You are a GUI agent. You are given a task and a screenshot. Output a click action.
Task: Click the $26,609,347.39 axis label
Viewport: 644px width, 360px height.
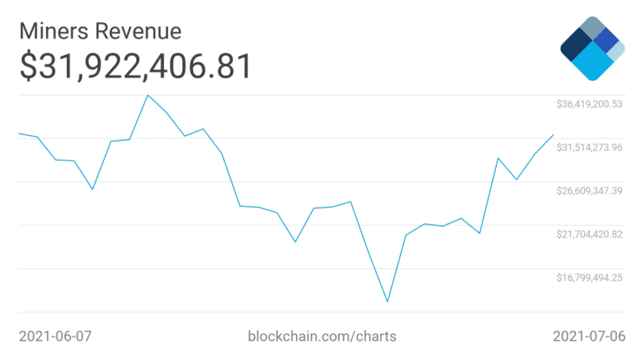coord(589,191)
